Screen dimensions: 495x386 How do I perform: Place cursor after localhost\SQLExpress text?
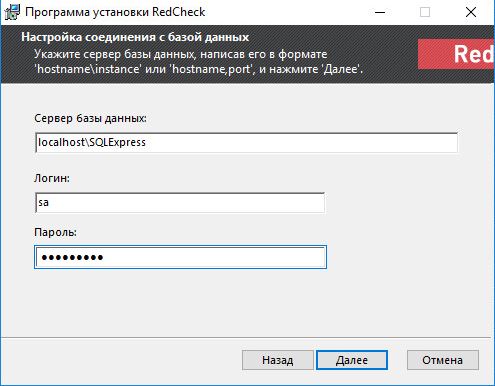147,143
